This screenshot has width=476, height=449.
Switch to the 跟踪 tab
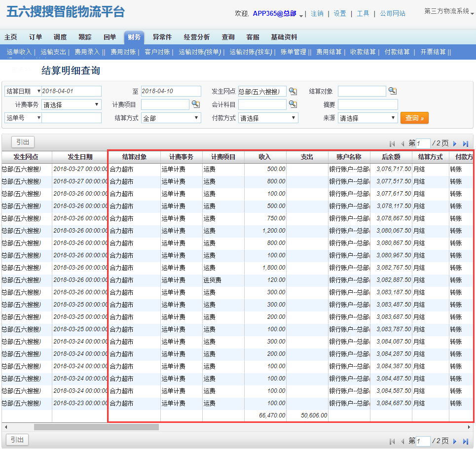point(85,37)
